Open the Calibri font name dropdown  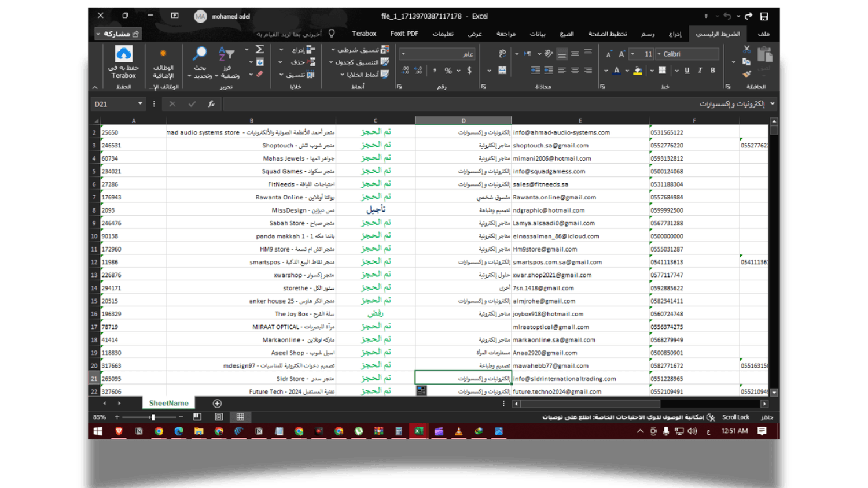[659, 54]
